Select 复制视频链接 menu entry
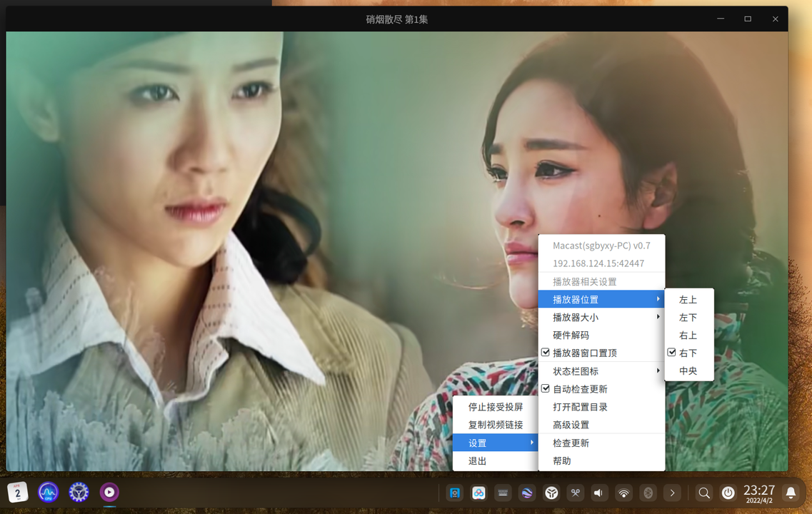The width and height of the screenshot is (812, 514). 496,425
